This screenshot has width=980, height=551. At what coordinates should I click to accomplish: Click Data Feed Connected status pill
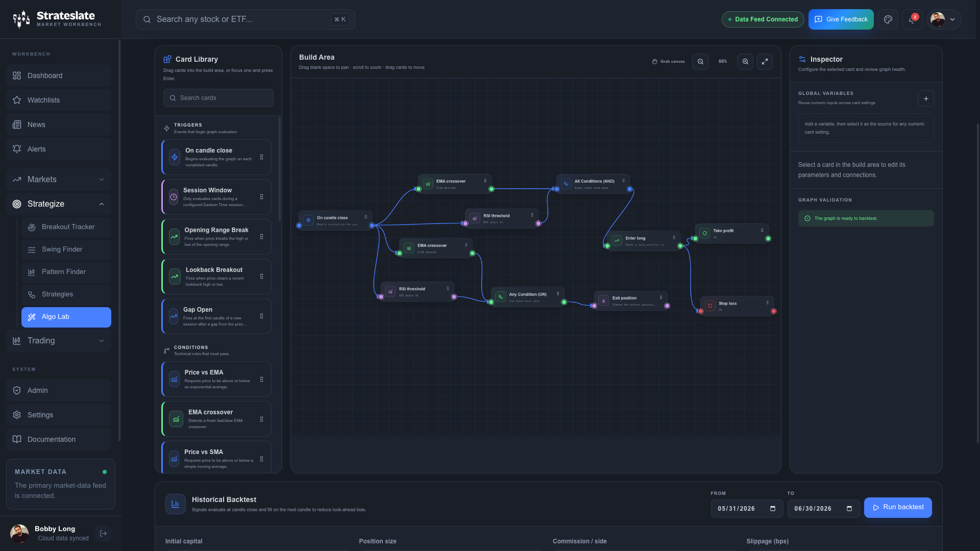coord(763,19)
